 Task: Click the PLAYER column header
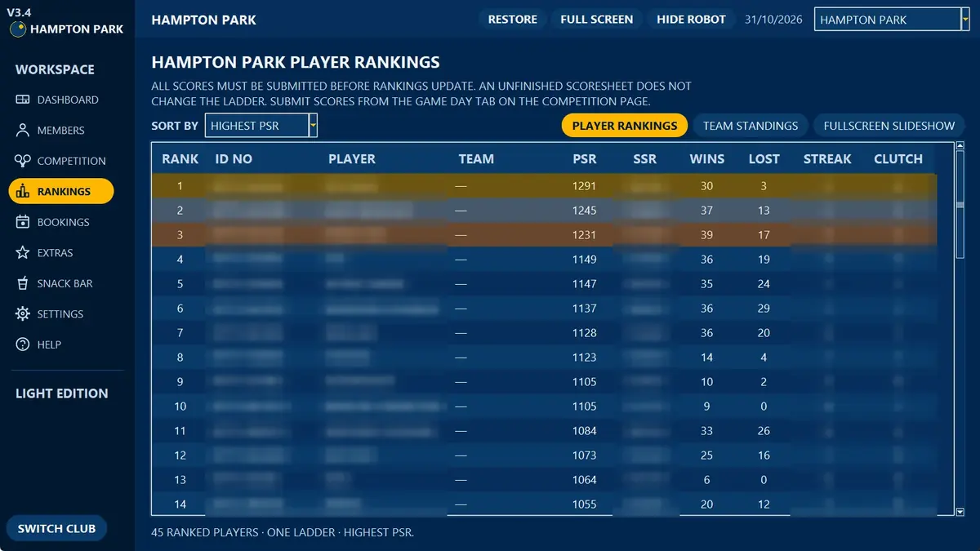point(352,159)
